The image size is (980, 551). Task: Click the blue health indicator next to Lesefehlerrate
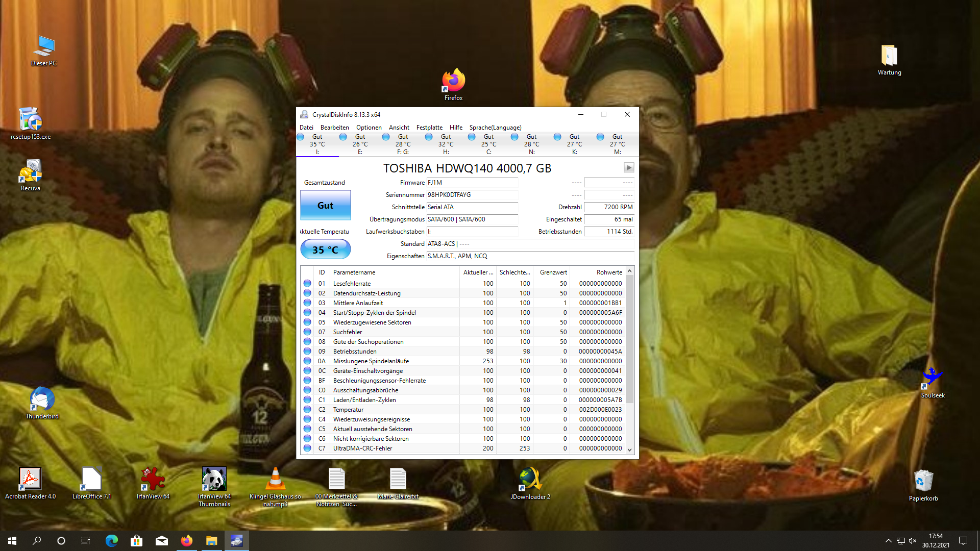(307, 283)
